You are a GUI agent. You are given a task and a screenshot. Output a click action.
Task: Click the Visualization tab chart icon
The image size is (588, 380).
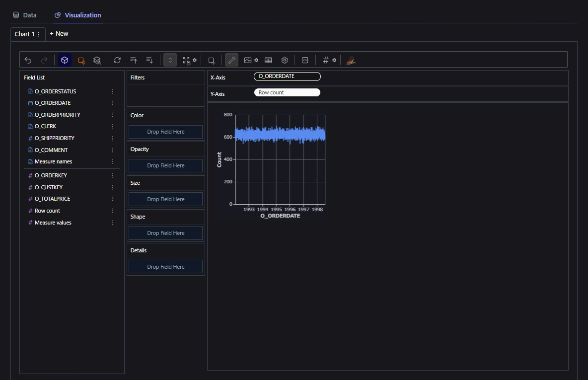[x=58, y=15]
